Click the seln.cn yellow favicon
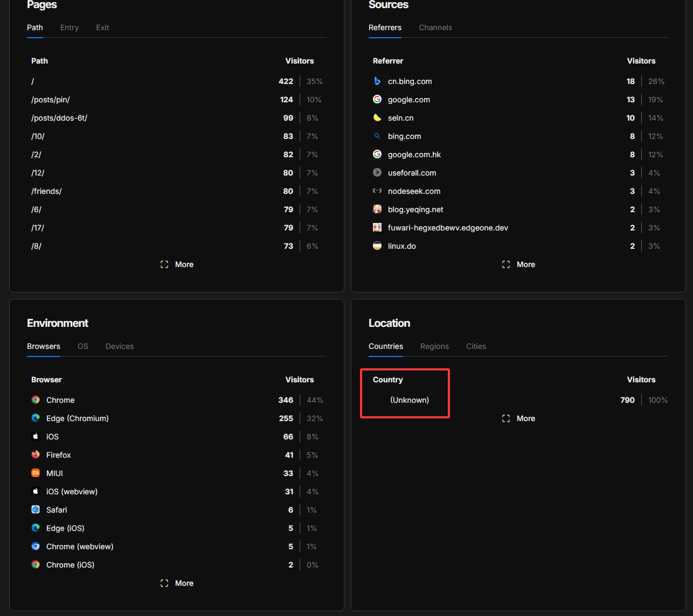Viewport: 693px width, 616px height. pos(377,118)
